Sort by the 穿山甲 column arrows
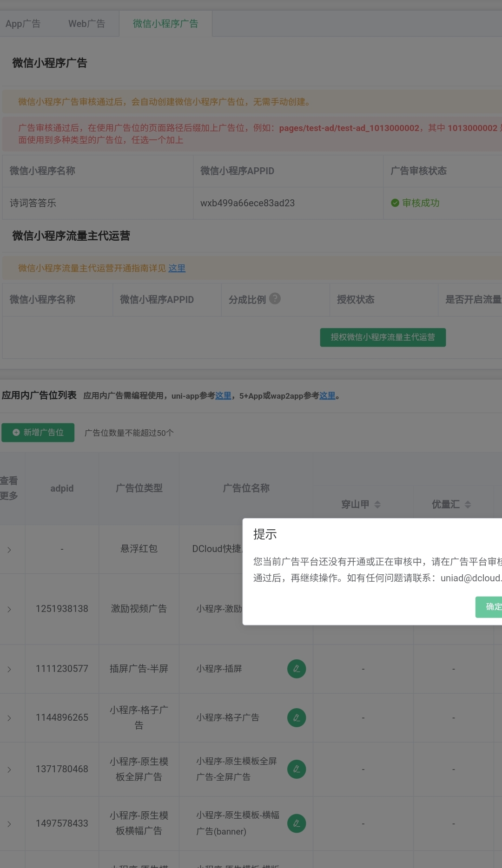The width and height of the screenshot is (502, 868). pyautogui.click(x=377, y=505)
